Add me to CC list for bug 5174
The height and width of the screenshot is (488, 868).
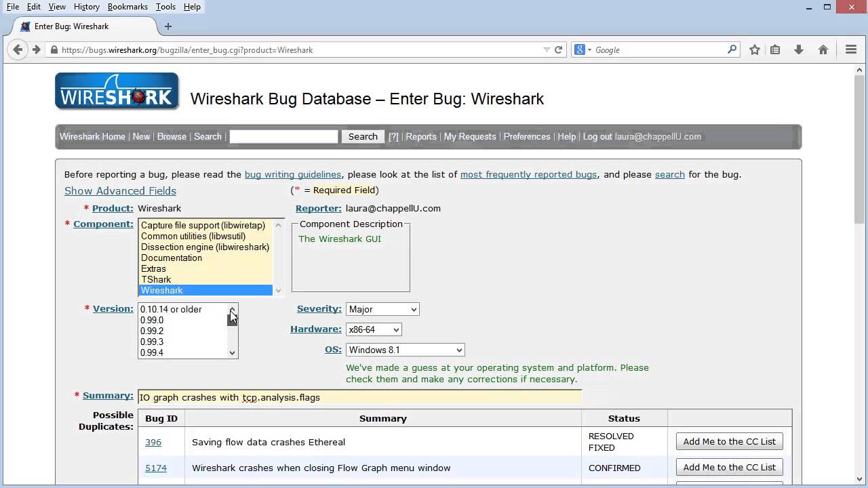729,467
